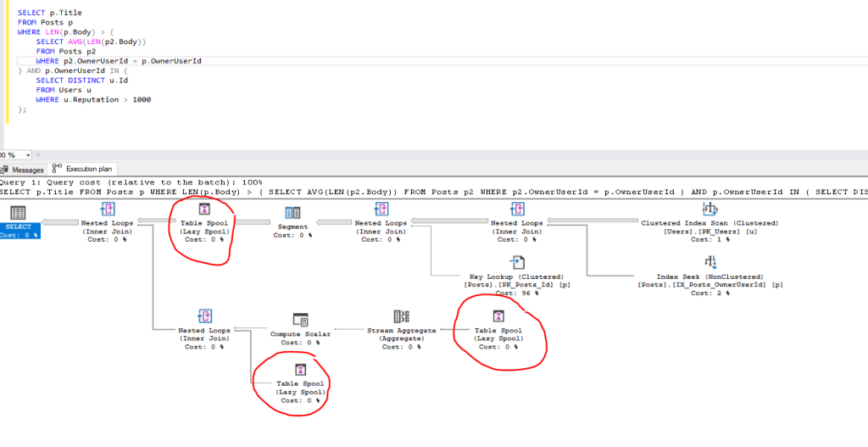Select the Key Lookup (Clustered) operator icon
Image resolution: width=868 pixels, height=447 pixels.
click(516, 262)
